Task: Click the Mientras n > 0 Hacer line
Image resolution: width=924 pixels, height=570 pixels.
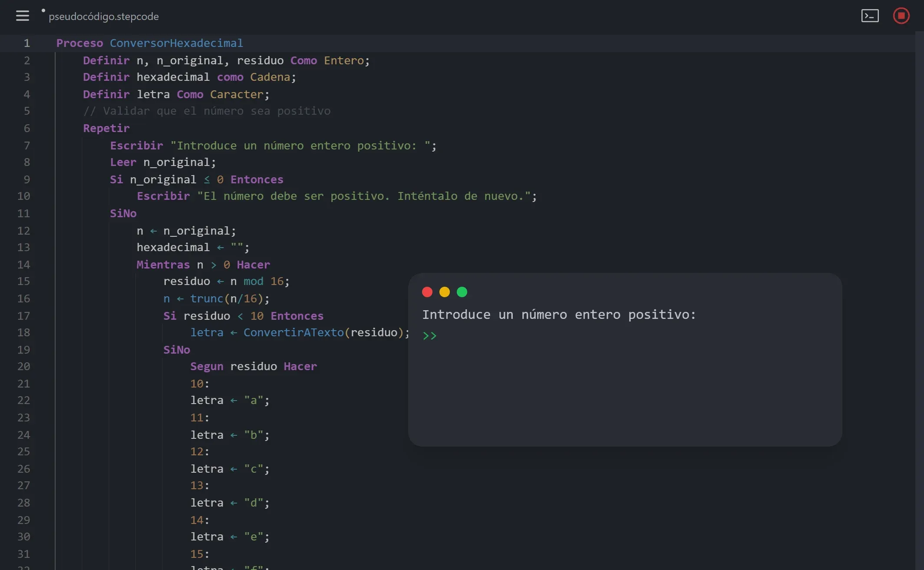Action: 203,265
